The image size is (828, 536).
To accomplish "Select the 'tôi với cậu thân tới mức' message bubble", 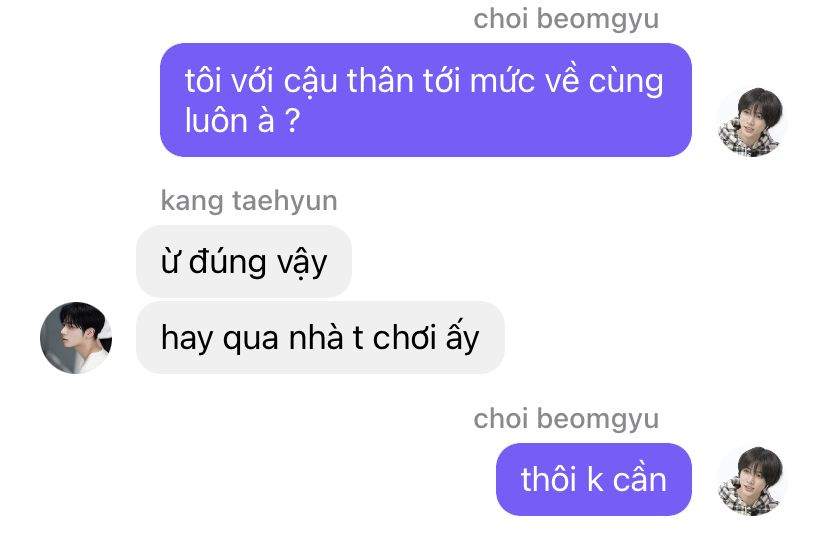I will click(426, 100).
